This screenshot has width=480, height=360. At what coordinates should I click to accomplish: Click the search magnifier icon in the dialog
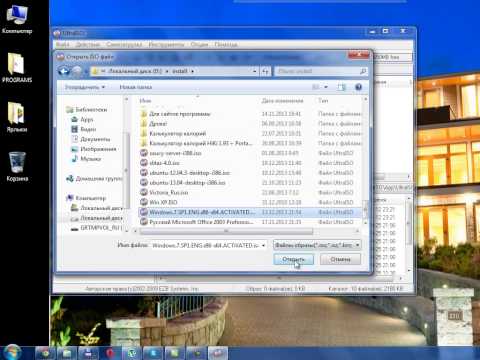[363, 71]
